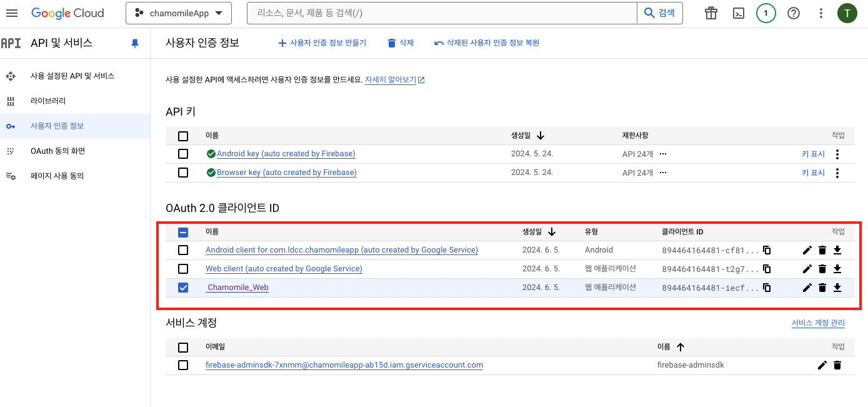
Task: Open the Cloud Shell terminal icon
Action: click(x=738, y=13)
